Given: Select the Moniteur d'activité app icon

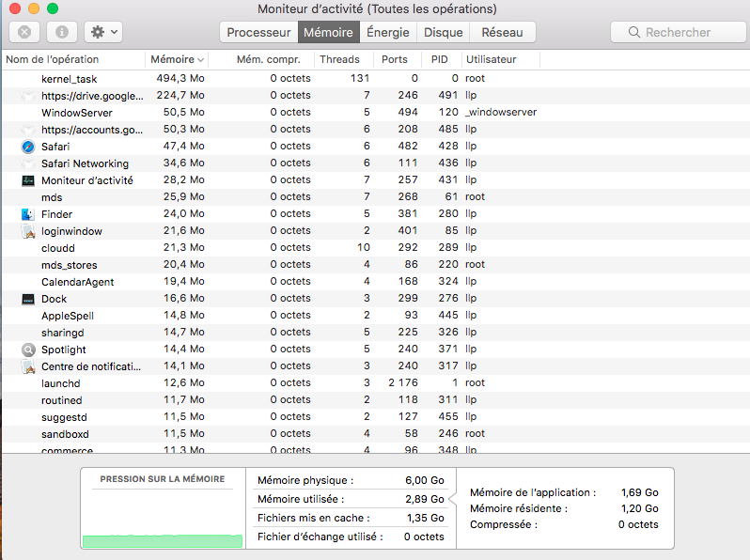Looking at the screenshot, I should click(x=28, y=180).
